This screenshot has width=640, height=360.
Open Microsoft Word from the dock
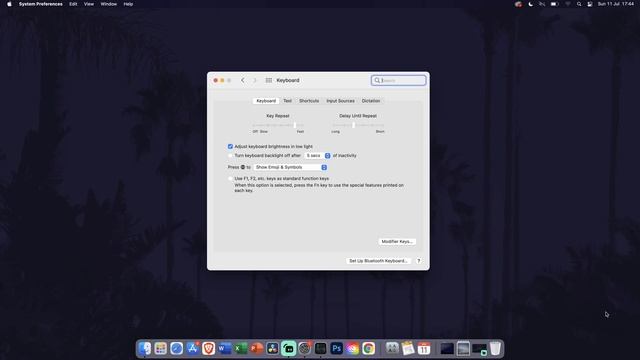coord(224,349)
